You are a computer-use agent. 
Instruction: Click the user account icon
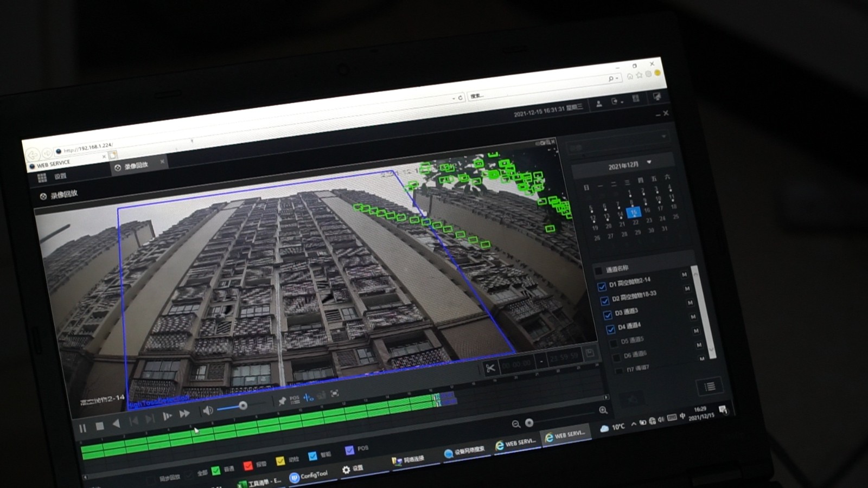pyautogui.click(x=599, y=104)
